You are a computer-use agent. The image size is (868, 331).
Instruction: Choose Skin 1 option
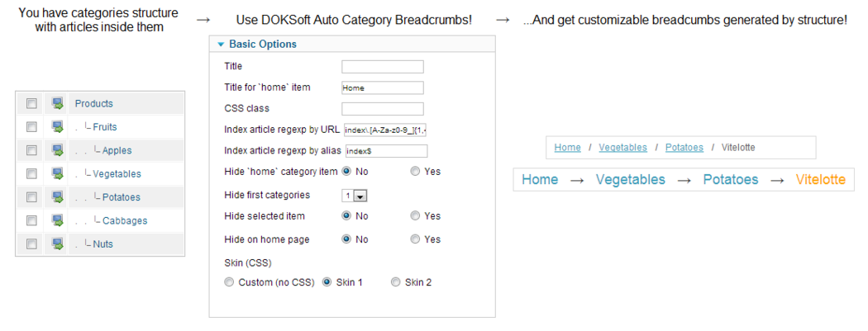pyautogui.click(x=327, y=282)
